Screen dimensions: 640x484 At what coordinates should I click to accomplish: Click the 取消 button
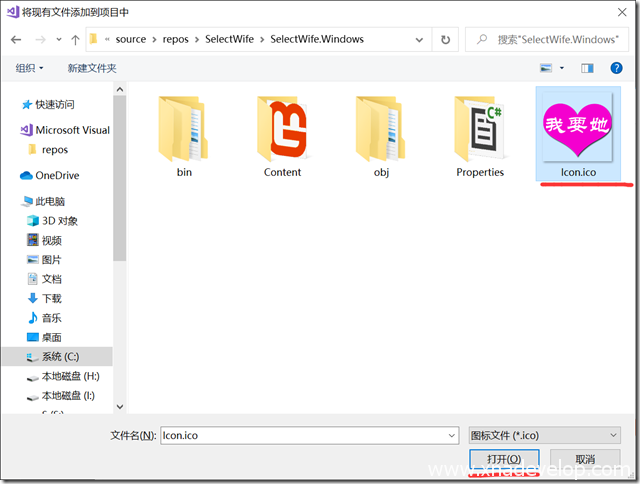585,460
